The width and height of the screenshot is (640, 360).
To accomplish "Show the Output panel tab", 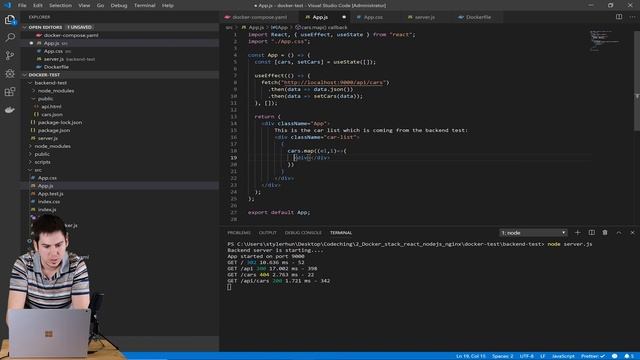I will tap(268, 233).
